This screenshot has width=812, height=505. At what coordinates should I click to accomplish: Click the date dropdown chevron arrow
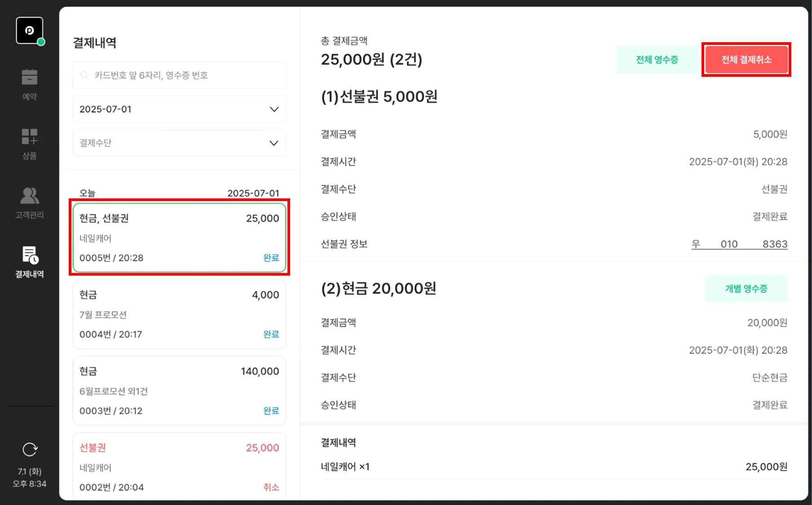click(274, 109)
